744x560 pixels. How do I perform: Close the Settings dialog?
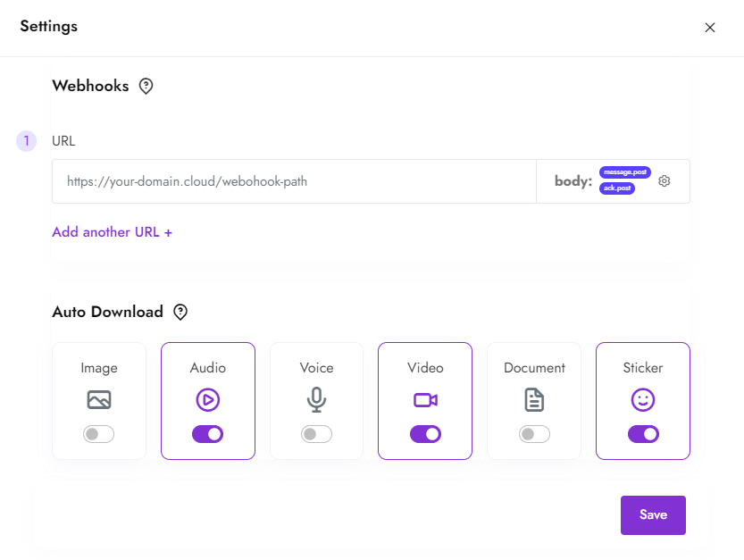(710, 28)
